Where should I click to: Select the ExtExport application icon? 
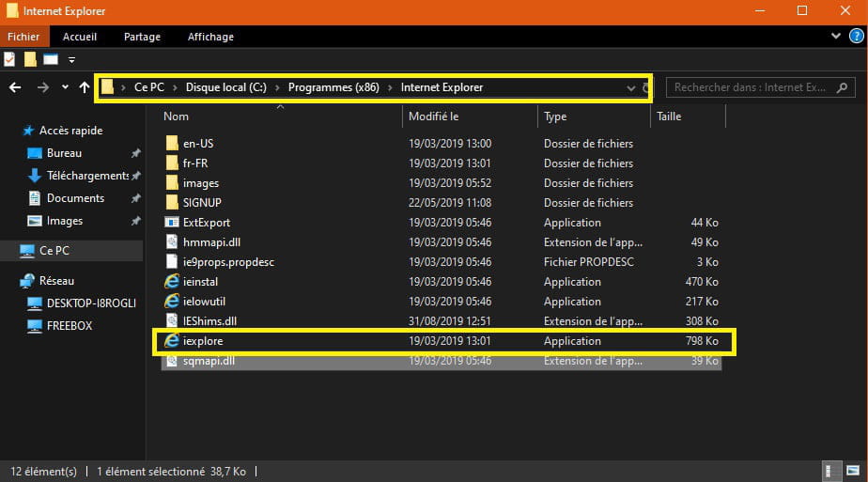tap(172, 223)
